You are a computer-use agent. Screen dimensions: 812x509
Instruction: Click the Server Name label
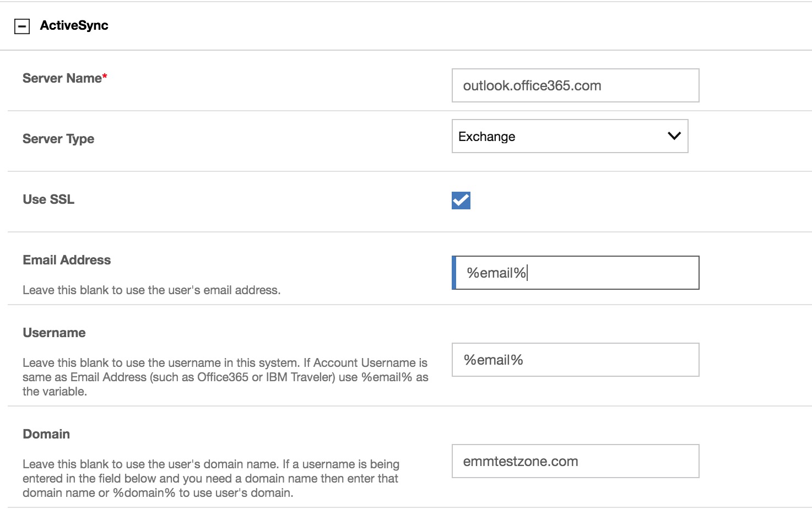point(62,78)
